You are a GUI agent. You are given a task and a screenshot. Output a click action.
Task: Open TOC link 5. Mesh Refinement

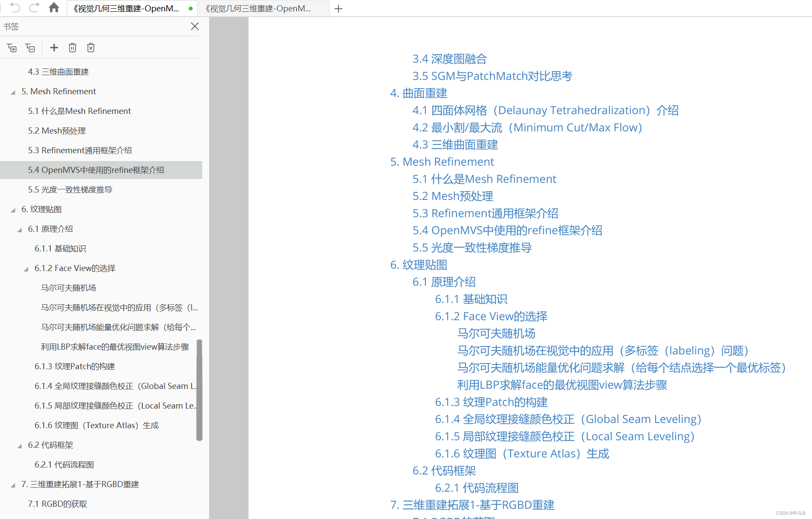pos(442,162)
